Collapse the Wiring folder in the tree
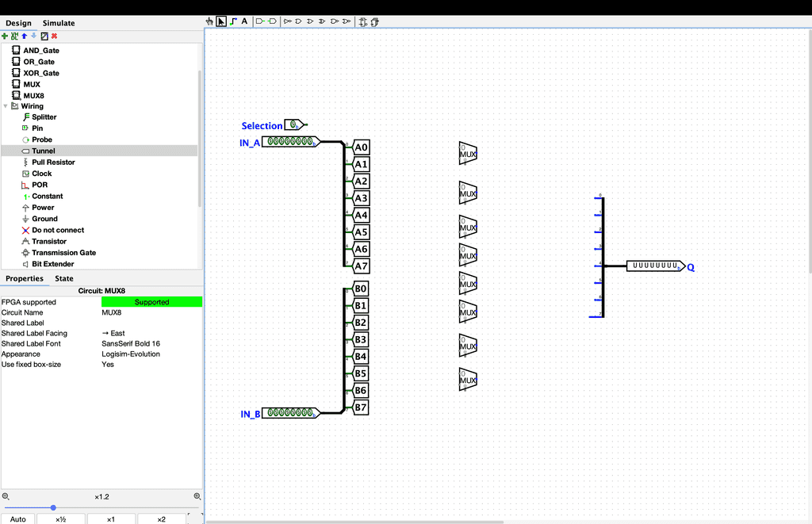This screenshot has height=524, width=812. (x=6, y=106)
